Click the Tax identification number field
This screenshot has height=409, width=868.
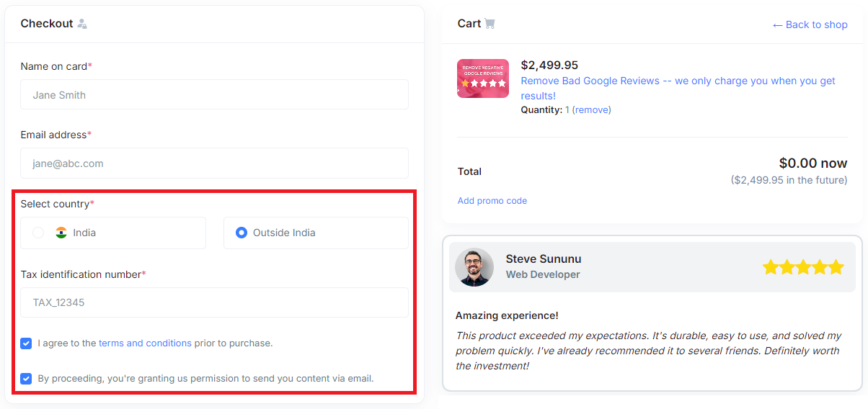(x=214, y=302)
